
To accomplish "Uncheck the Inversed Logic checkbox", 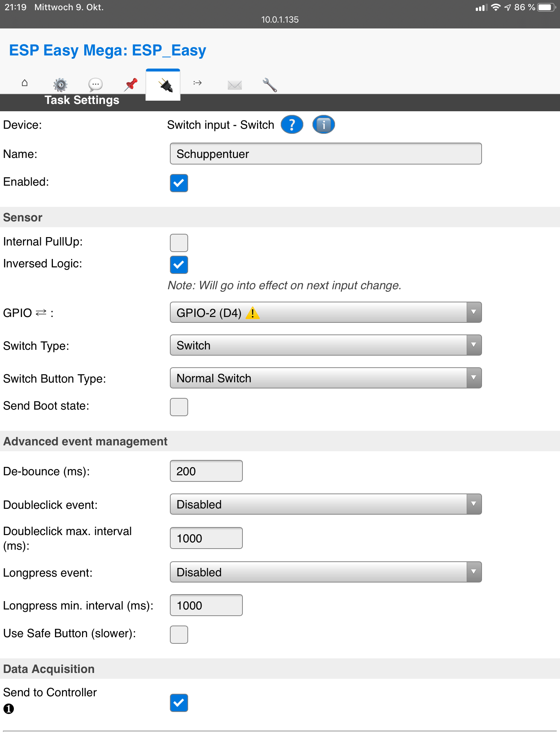I will click(x=179, y=265).
